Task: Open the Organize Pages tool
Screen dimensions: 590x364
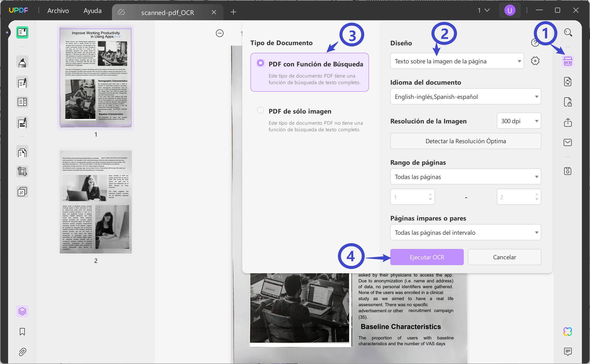Action: (x=22, y=152)
